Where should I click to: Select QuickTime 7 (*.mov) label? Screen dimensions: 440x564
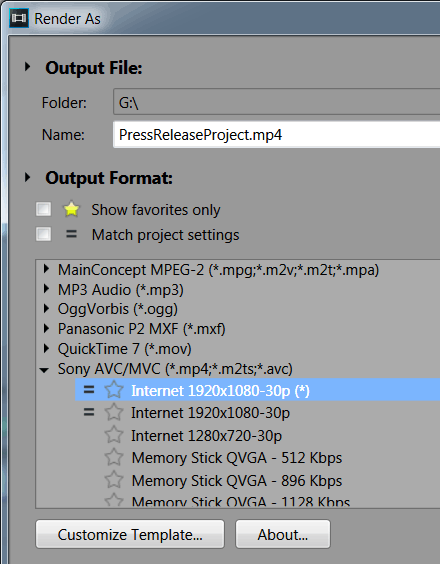(x=124, y=349)
